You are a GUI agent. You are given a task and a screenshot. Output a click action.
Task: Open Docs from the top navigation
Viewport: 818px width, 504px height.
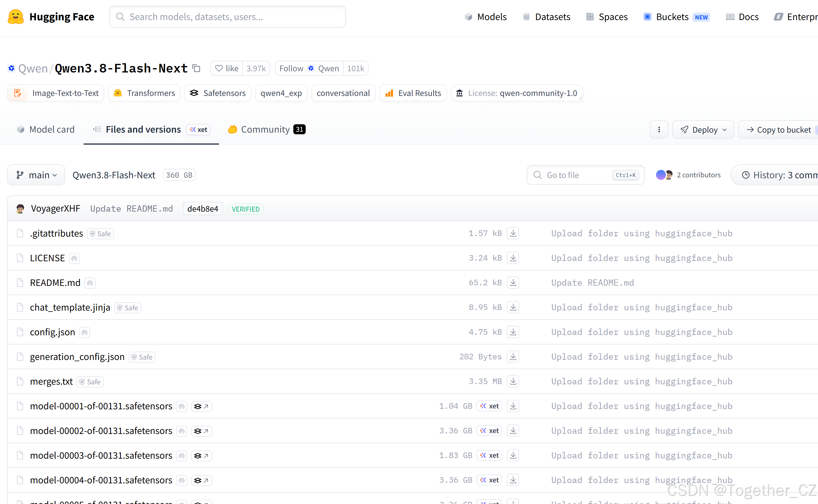(x=742, y=17)
